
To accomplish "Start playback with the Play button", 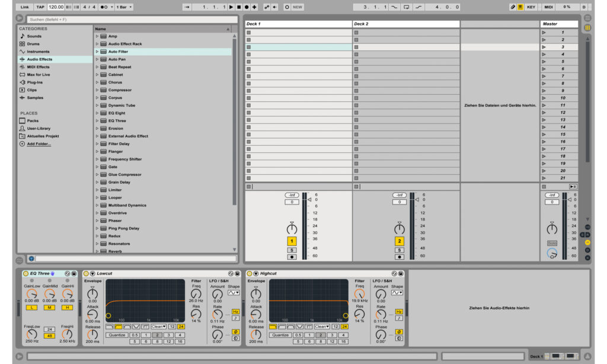I will [231, 7].
